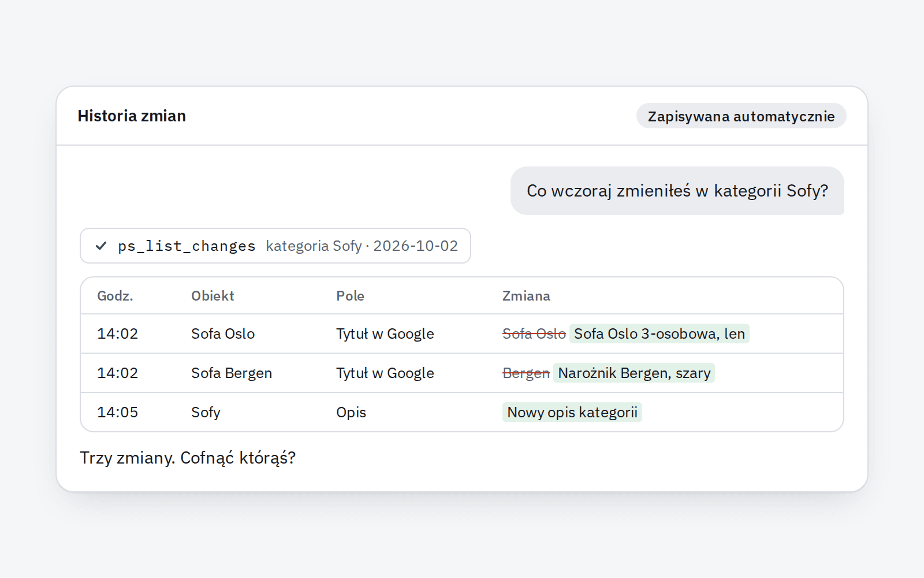This screenshot has height=578, width=924.
Task: Select the Sofa Bergen object cell
Action: [x=232, y=373]
